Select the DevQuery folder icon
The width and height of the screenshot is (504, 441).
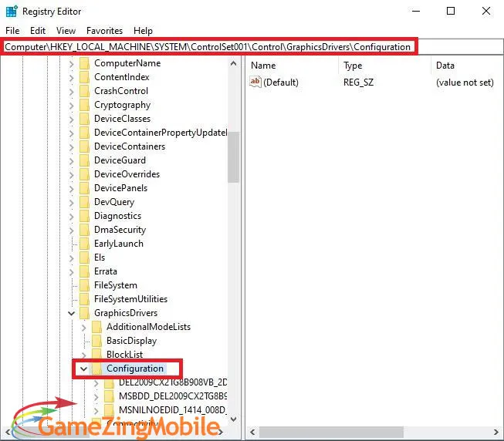(x=84, y=201)
